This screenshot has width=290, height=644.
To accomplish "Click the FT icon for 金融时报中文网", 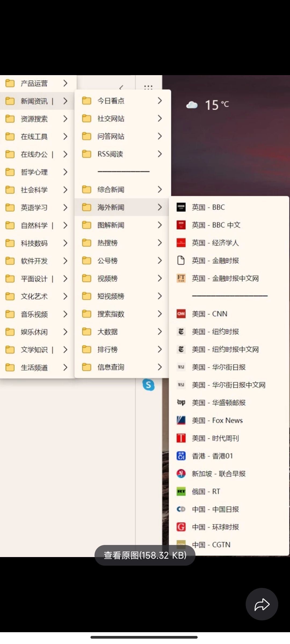I will point(181,278).
